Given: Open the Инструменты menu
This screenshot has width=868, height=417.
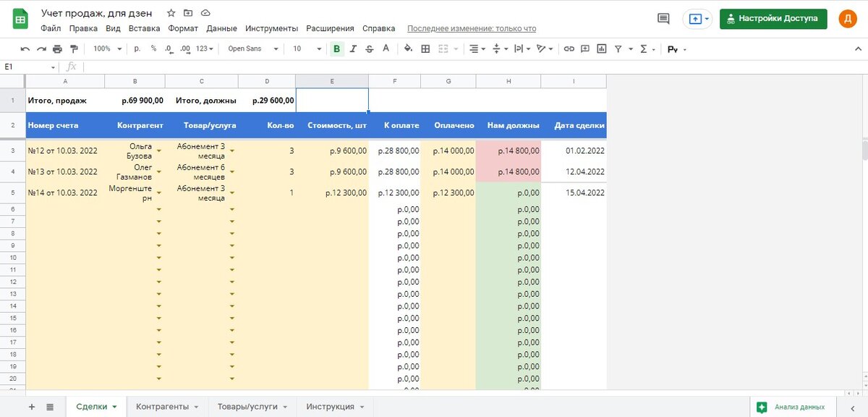Looking at the screenshot, I should click(x=271, y=29).
